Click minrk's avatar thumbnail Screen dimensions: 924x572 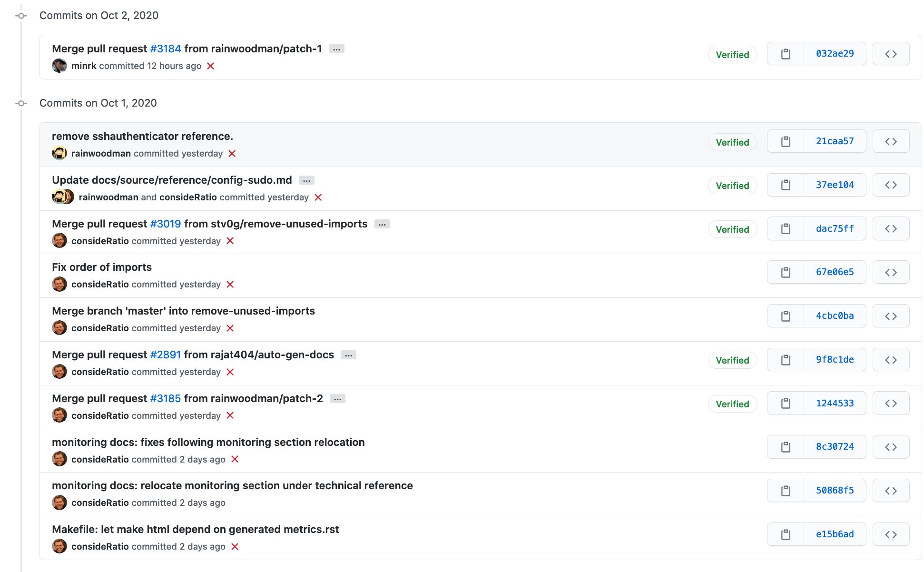(x=59, y=66)
